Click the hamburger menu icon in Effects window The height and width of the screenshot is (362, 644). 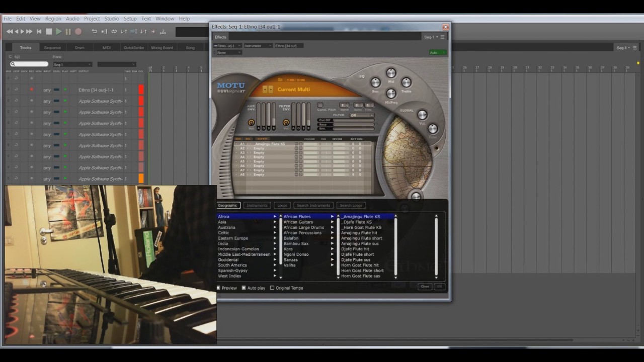point(442,37)
